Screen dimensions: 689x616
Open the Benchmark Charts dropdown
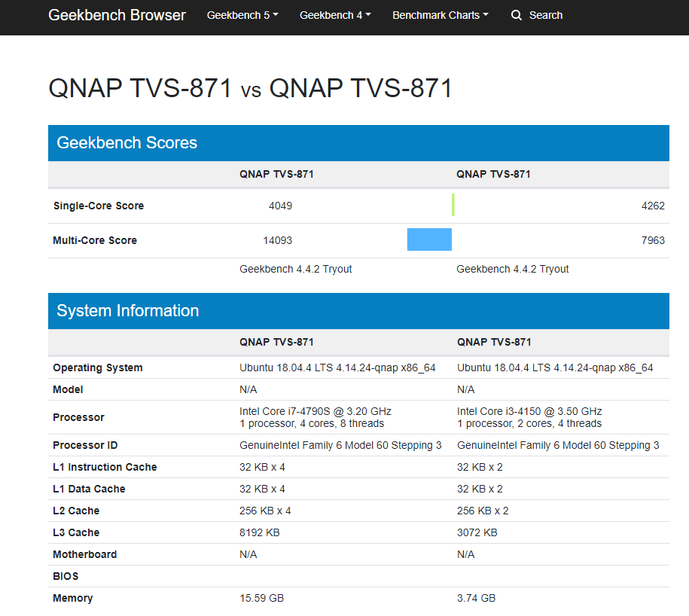pyautogui.click(x=441, y=15)
